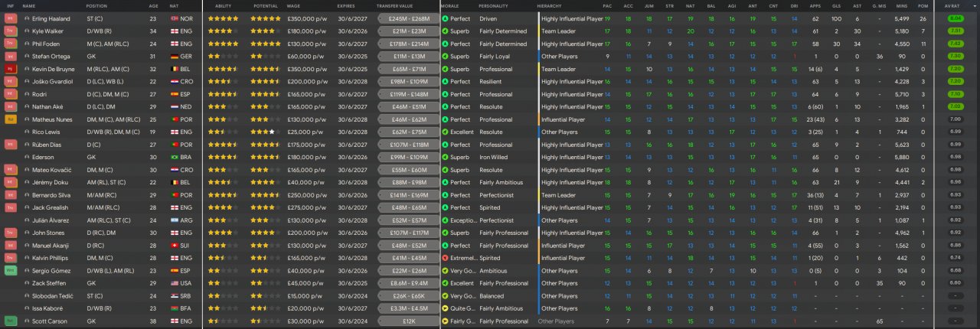The image size is (980, 329).
Task: Sort by the Personality column header
Action: pos(495,5)
